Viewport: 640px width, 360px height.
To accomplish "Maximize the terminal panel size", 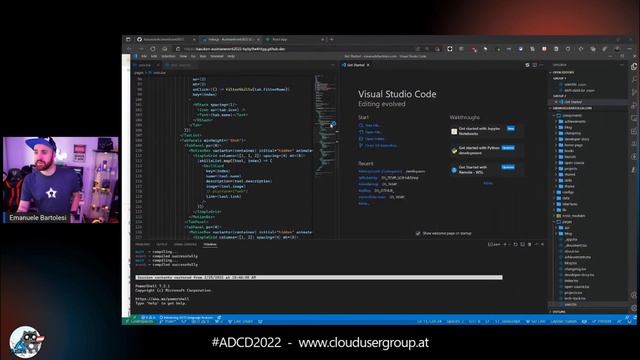I will pyautogui.click(x=536, y=244).
